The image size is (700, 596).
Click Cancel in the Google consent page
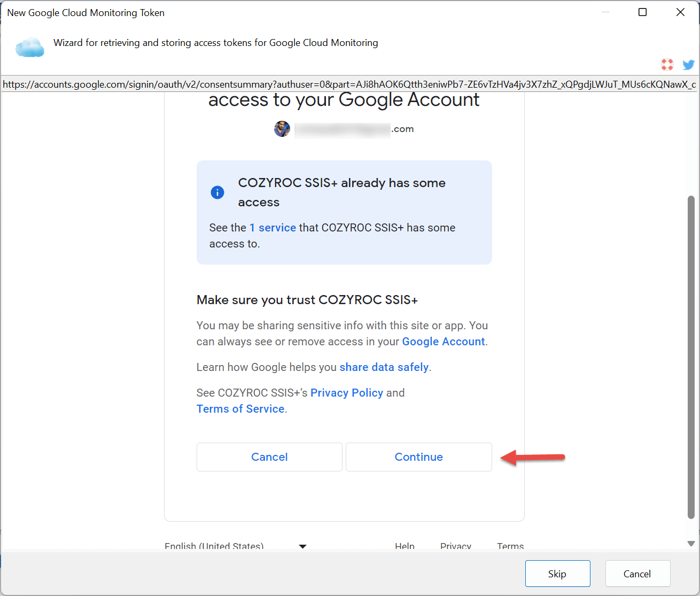pos(269,457)
